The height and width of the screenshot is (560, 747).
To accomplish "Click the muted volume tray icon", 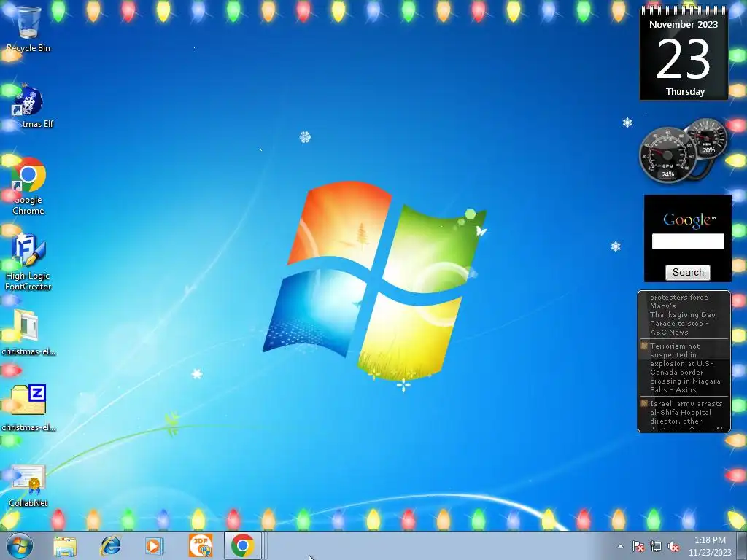I will pyautogui.click(x=673, y=546).
